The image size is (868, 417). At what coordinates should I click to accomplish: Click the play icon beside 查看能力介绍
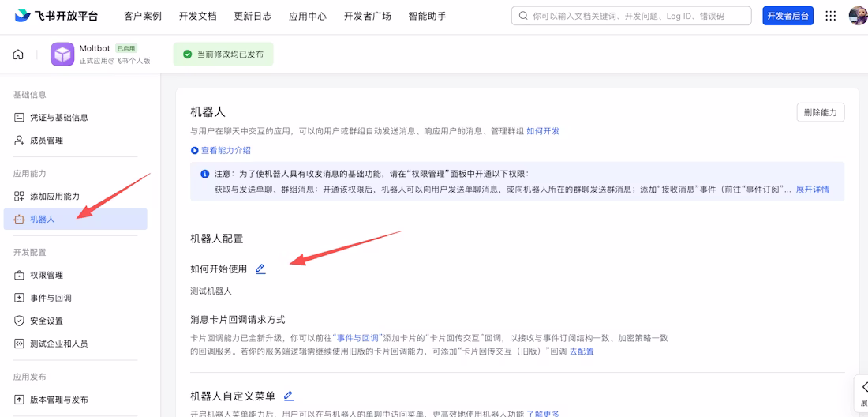pos(194,150)
